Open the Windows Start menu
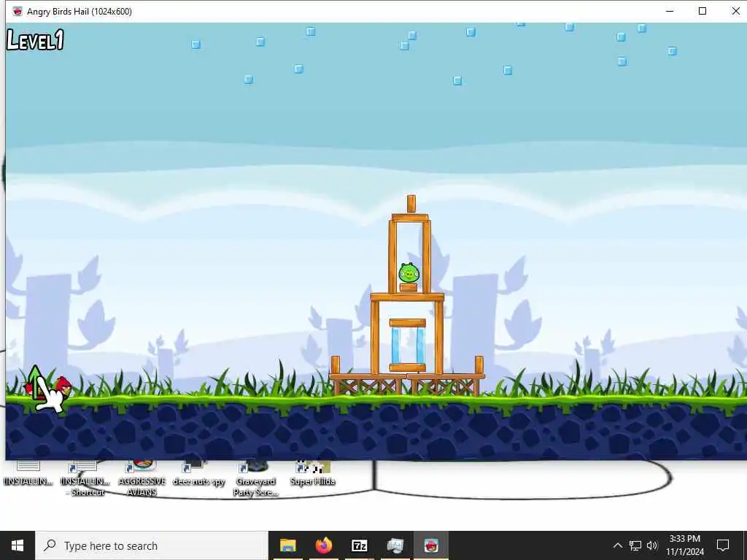This screenshot has width=747, height=560. (x=18, y=545)
